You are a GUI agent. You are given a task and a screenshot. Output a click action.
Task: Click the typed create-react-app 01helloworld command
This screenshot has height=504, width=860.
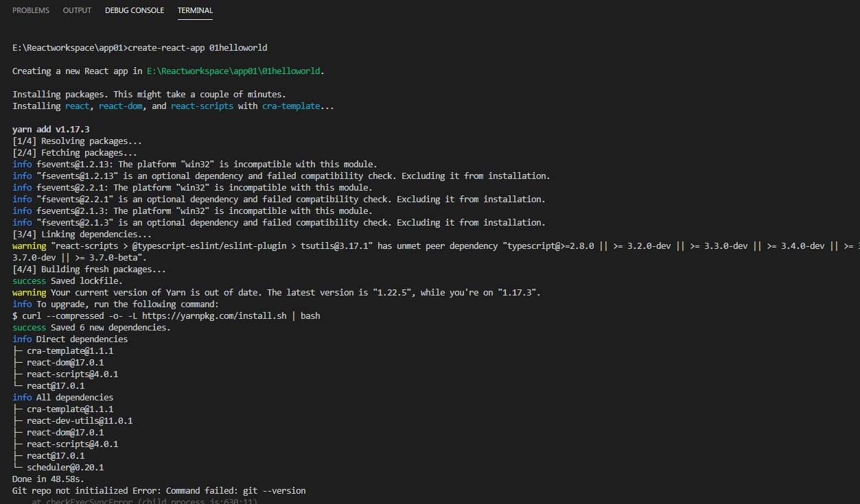pos(198,48)
